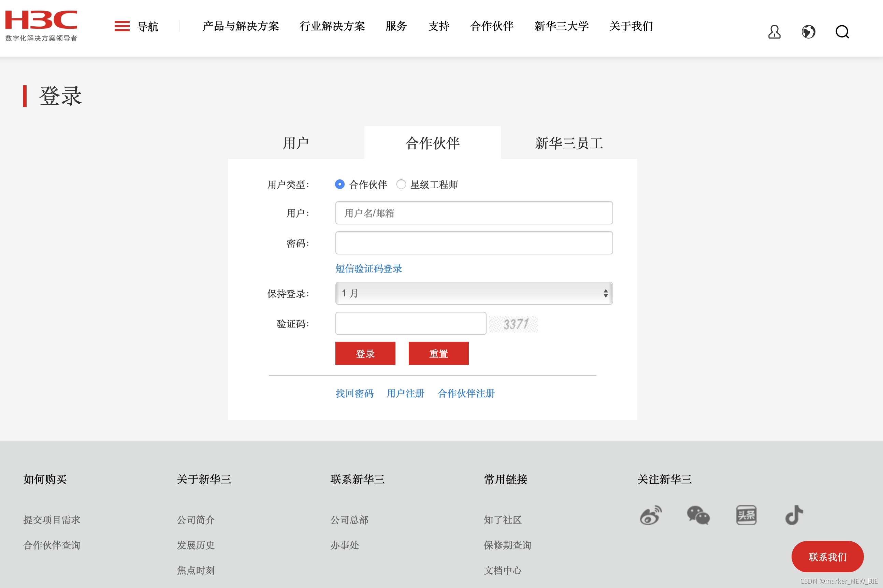The image size is (883, 588).
Task: Switch to the 用户 login tab
Action: [296, 143]
